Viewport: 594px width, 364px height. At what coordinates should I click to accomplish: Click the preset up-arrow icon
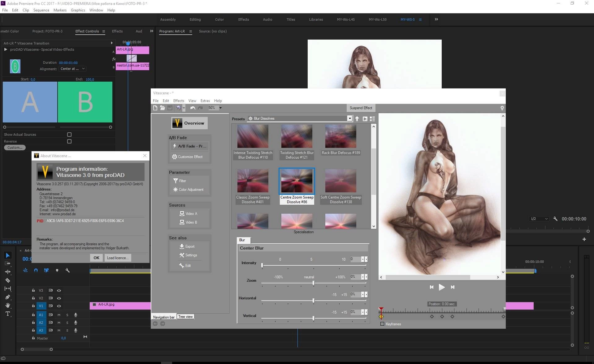[357, 119]
